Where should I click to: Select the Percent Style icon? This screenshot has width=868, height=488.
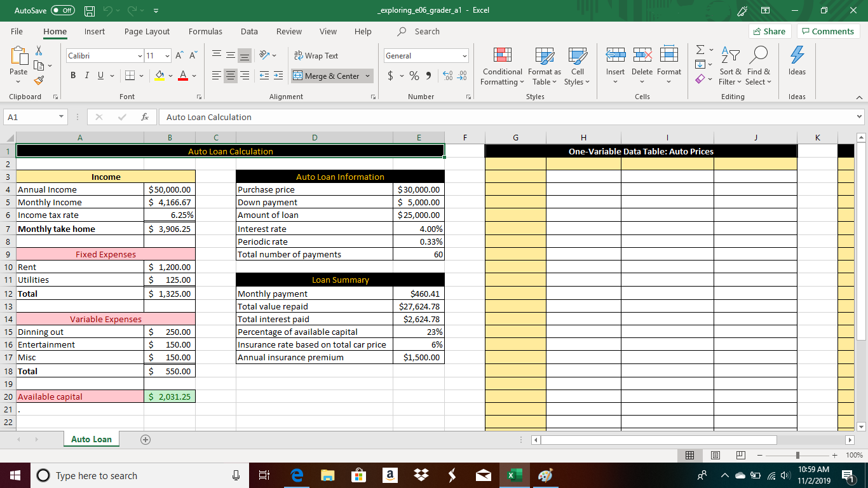point(414,75)
